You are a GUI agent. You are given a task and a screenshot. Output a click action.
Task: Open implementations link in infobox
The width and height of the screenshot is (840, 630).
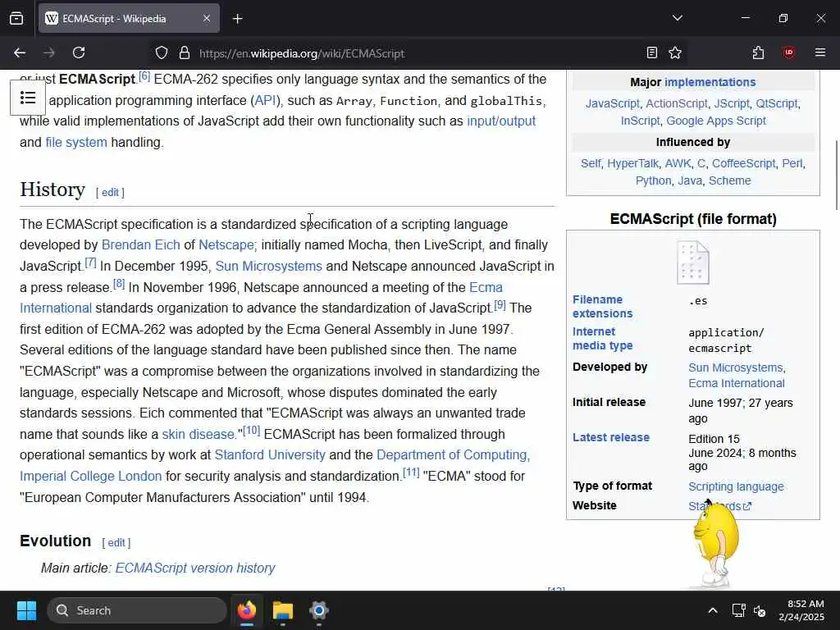710,82
